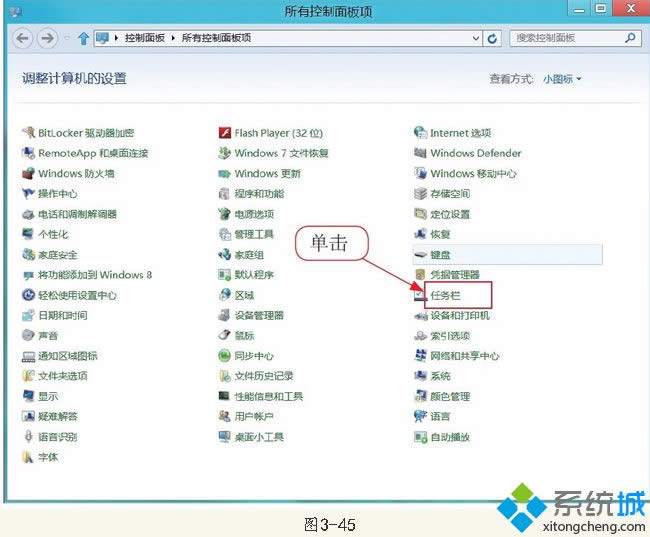Open the 桌面小工具 link

click(259, 437)
